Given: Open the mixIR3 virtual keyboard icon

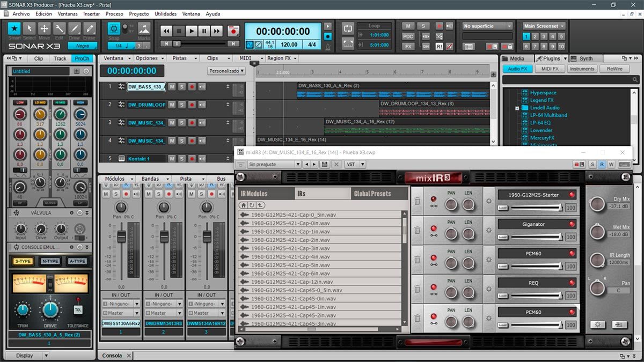Looking at the screenshot, I should (624, 165).
